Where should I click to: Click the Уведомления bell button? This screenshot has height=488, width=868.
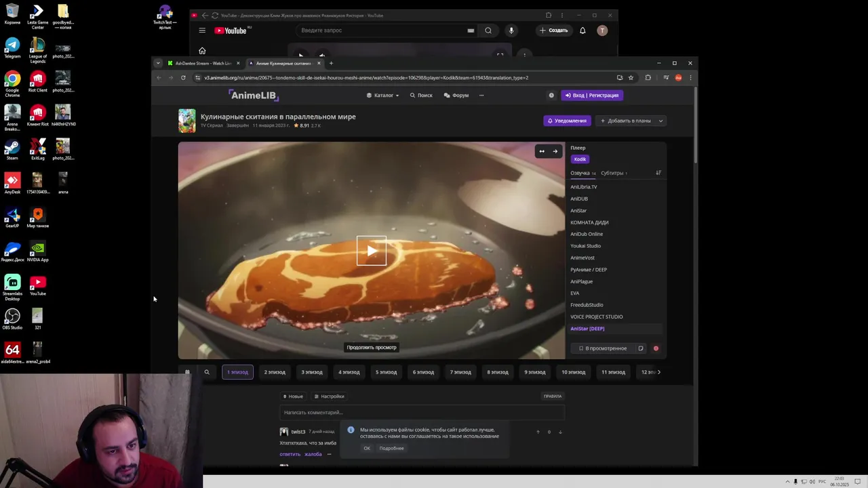pyautogui.click(x=567, y=121)
